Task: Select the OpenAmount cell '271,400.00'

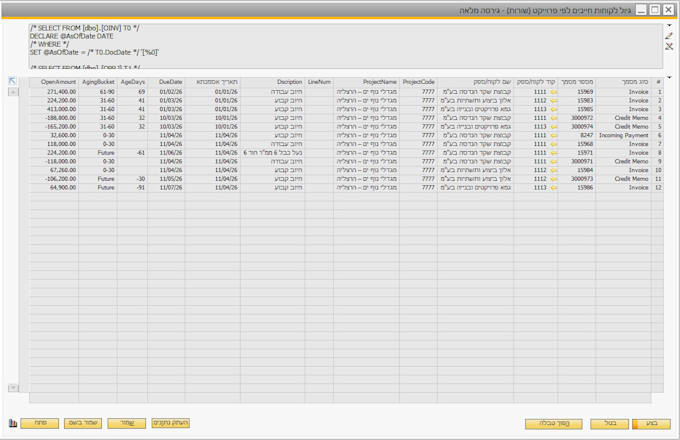Action: [54, 92]
